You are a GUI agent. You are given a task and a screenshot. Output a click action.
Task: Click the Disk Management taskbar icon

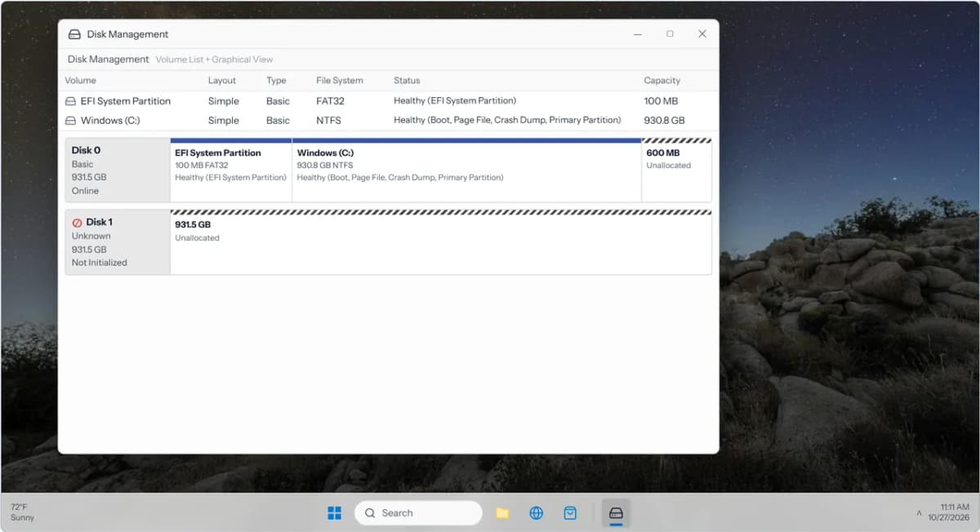click(x=617, y=512)
